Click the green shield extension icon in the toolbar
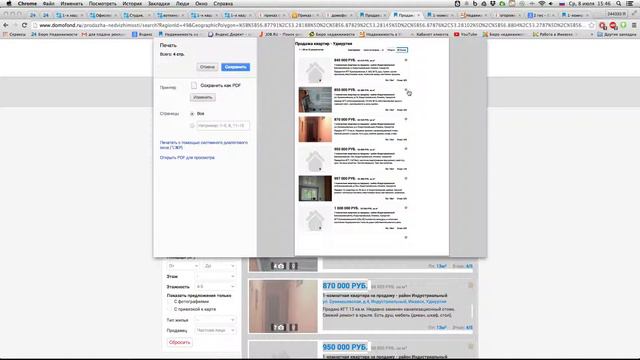Viewport: 640px width, 360px height. click(623, 25)
